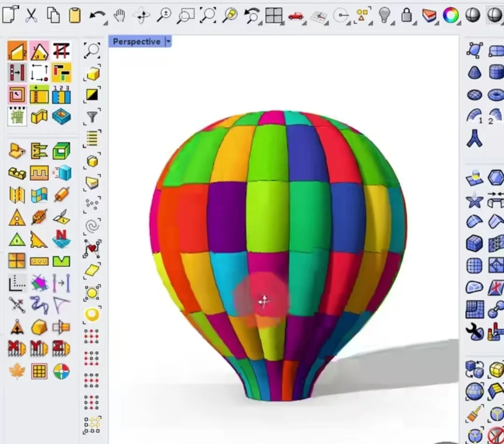
Task: Toggle the padlock lock icon
Action: coord(406,15)
